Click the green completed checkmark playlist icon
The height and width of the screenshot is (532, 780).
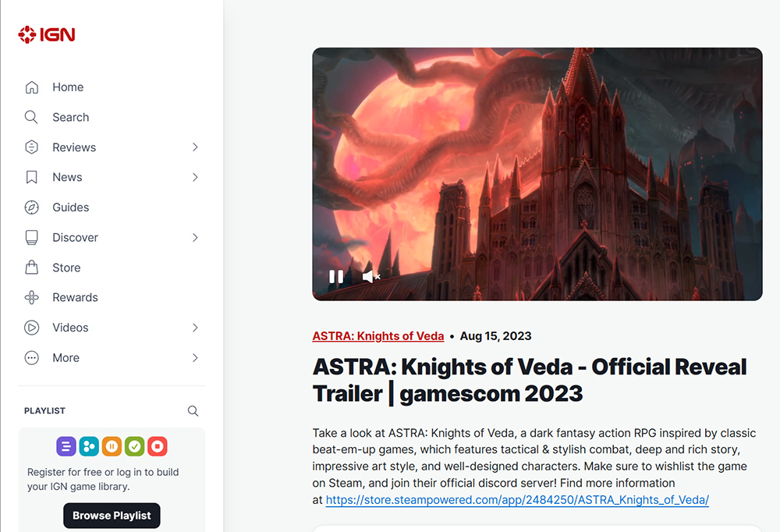pos(134,446)
